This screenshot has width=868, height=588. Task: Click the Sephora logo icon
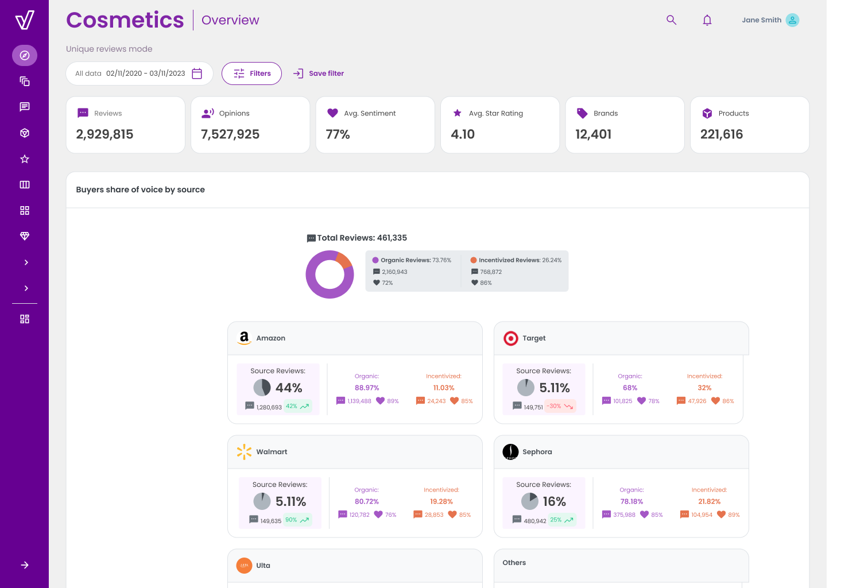[511, 452]
